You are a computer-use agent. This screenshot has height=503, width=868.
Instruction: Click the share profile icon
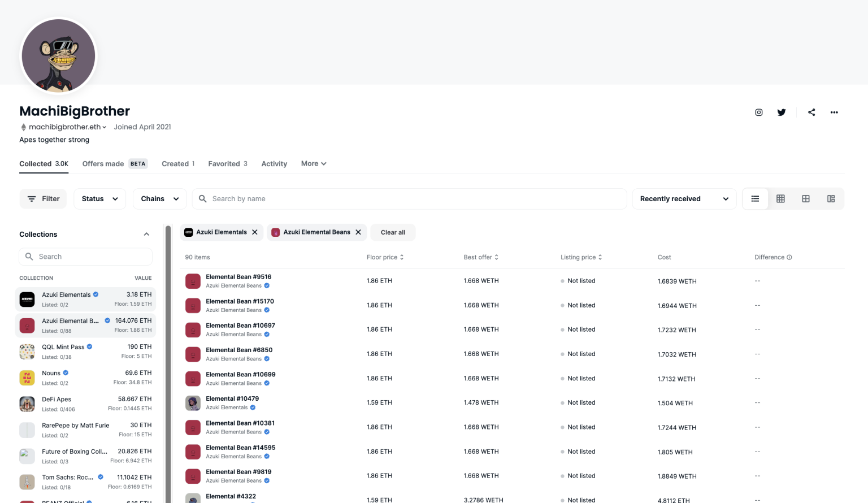click(x=811, y=112)
